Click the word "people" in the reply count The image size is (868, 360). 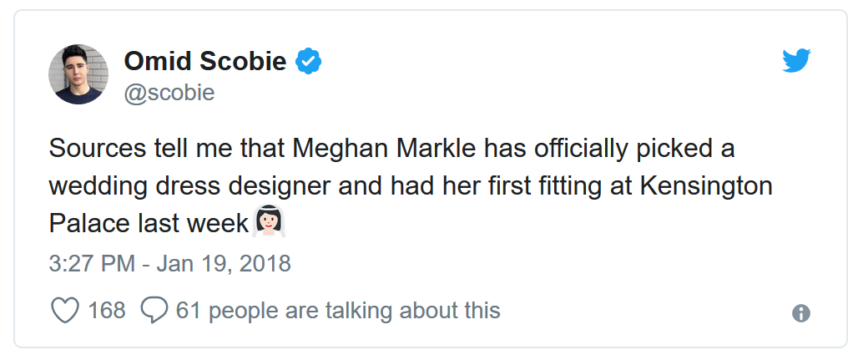243,312
